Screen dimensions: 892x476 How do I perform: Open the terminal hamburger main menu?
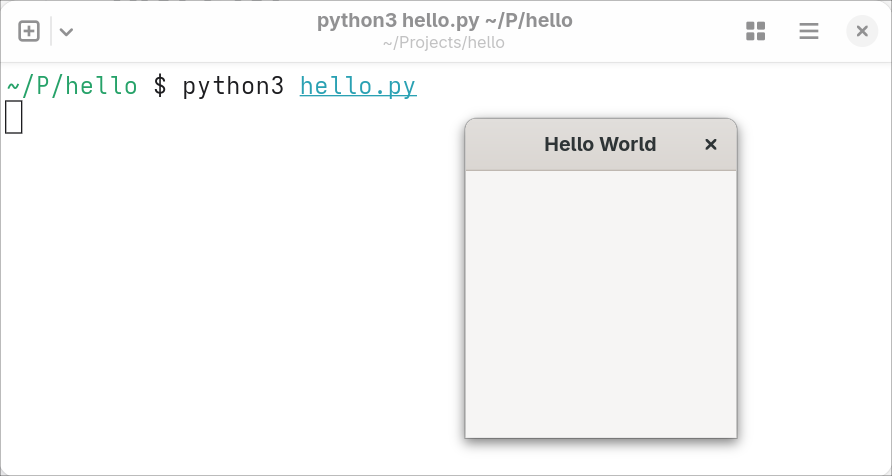pyautogui.click(x=808, y=31)
